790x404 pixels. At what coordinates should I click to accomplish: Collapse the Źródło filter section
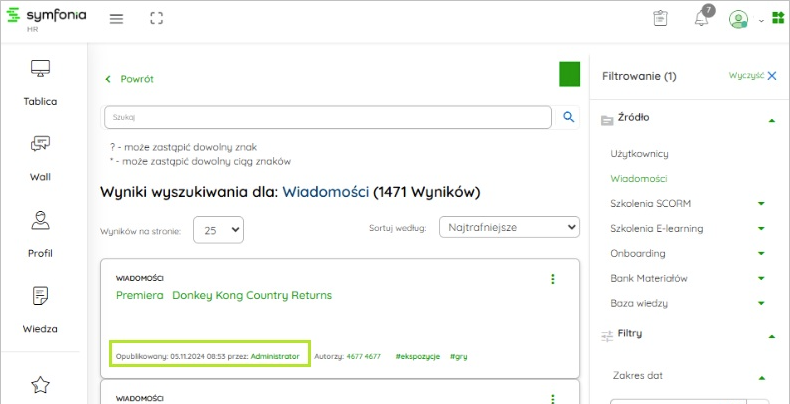click(771, 120)
